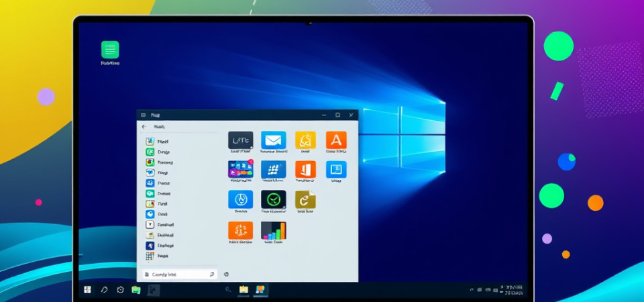Click the magnifier icon inside the window search field
This screenshot has width=644, height=302.
click(212, 274)
